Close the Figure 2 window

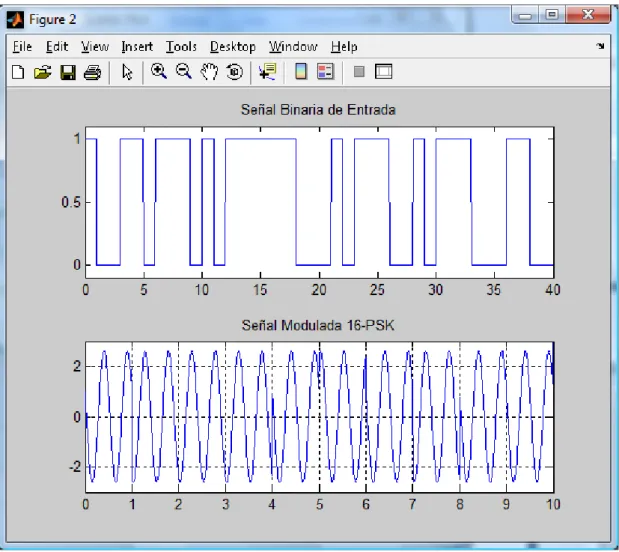(587, 15)
